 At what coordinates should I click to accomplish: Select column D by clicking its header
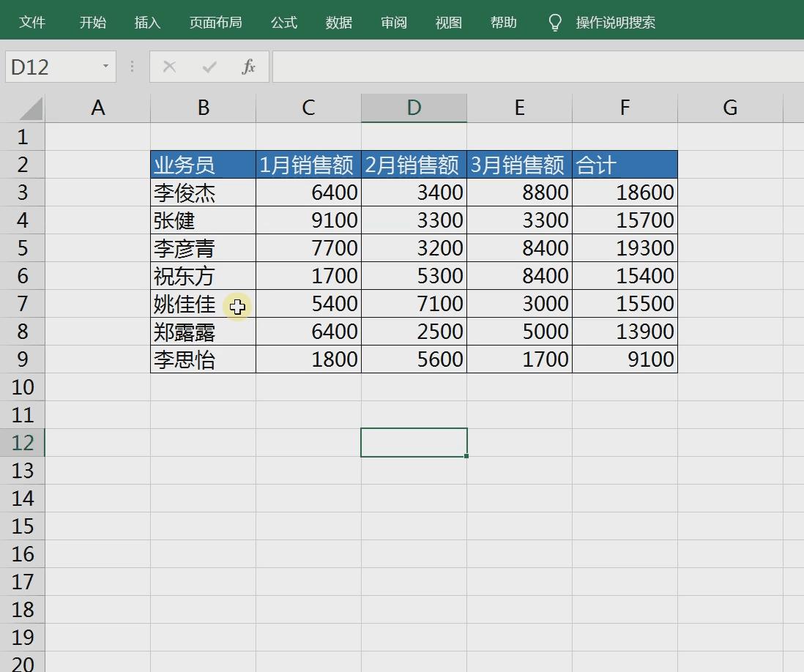coord(414,108)
